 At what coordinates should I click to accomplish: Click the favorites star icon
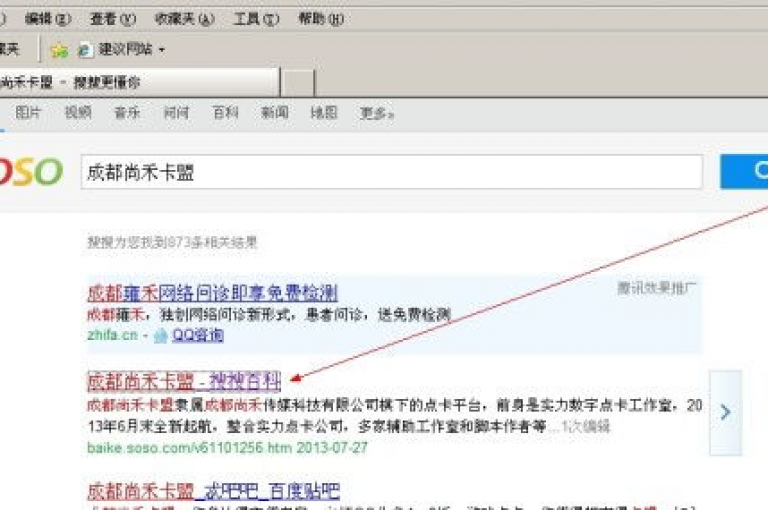coord(60,50)
